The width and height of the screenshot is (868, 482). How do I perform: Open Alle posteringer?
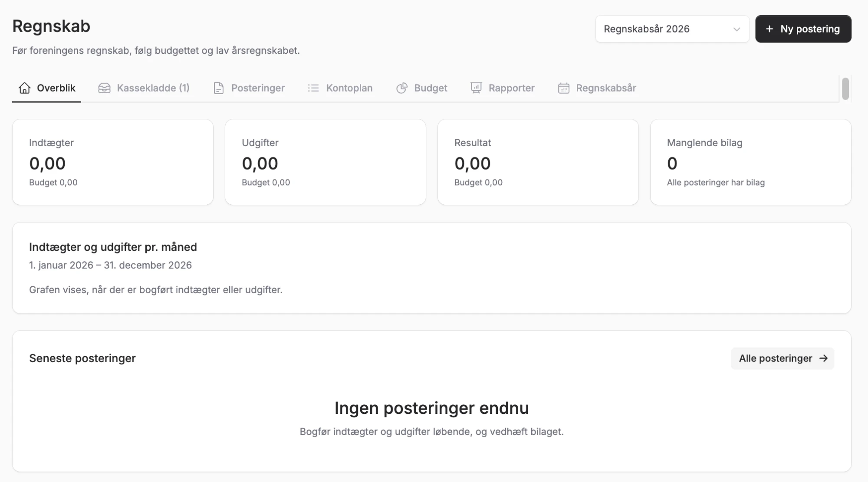click(x=783, y=358)
